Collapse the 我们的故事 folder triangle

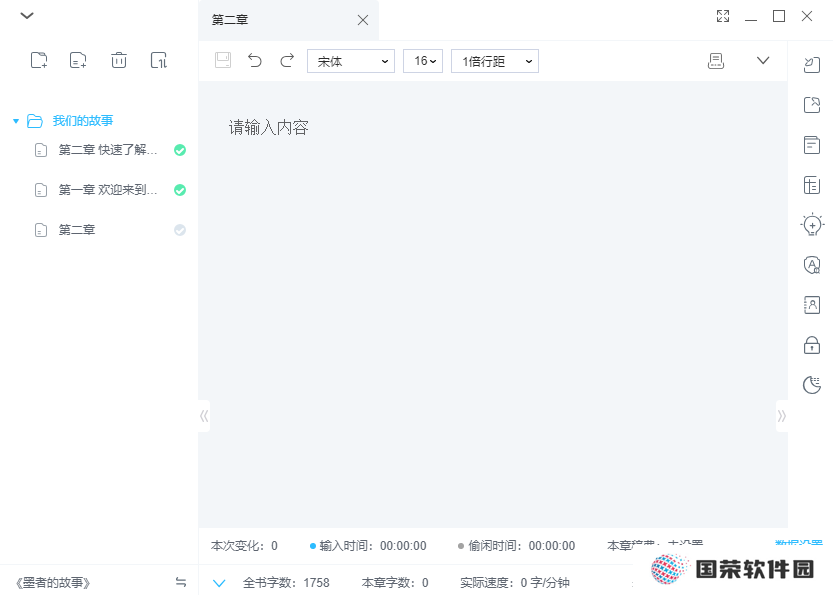[x=16, y=121]
